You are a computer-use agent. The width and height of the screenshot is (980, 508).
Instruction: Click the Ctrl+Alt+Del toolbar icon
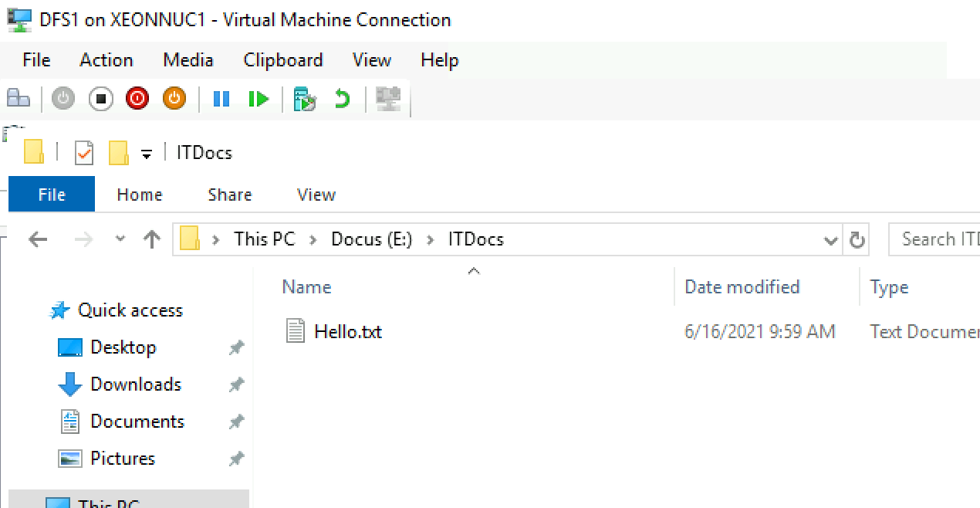point(18,98)
